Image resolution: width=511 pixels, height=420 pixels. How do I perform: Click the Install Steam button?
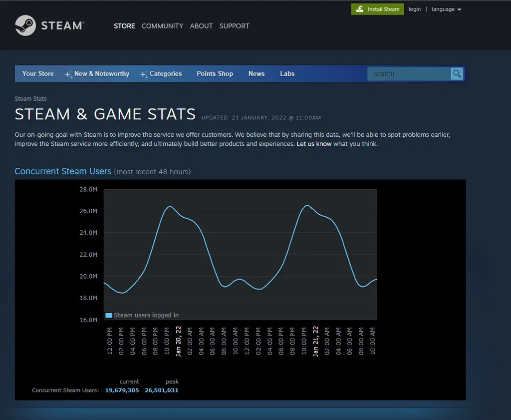[377, 9]
